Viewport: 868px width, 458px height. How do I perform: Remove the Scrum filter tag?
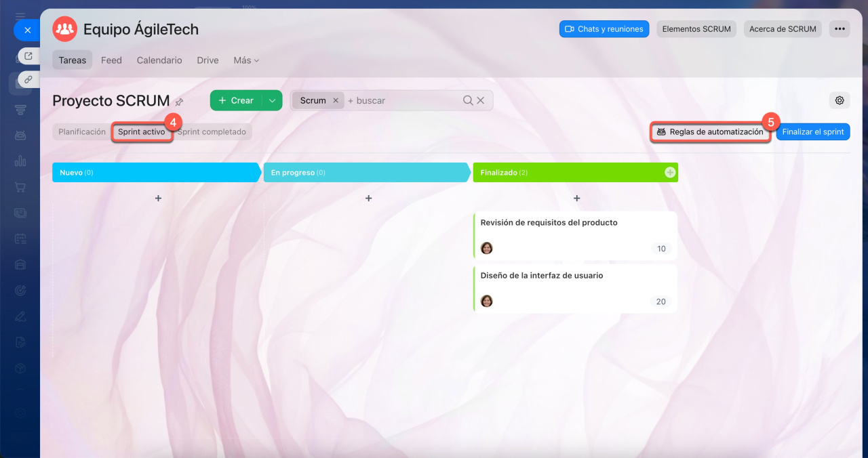[x=336, y=100]
